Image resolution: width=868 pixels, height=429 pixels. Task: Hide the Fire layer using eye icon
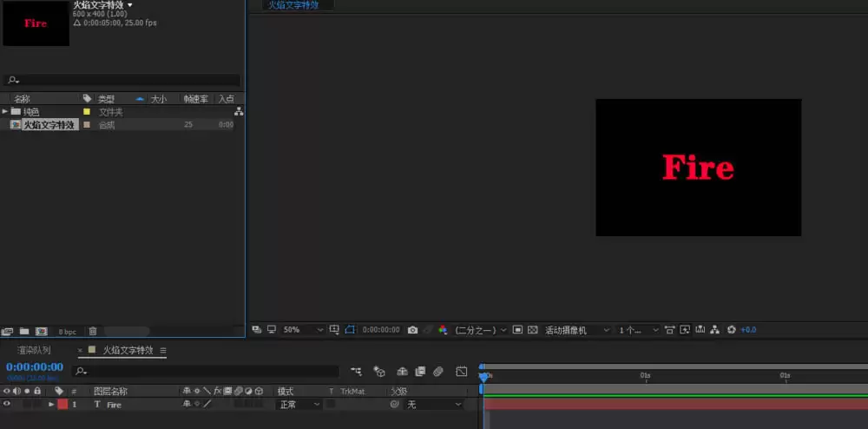click(x=7, y=404)
